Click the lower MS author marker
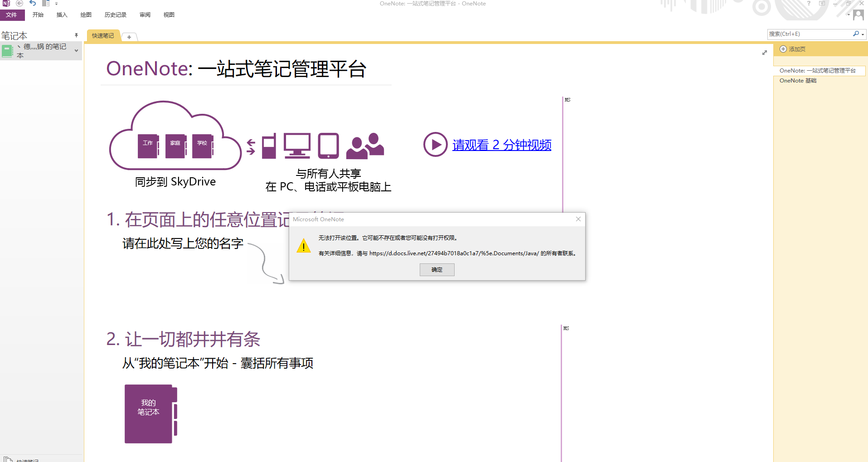 coord(566,328)
